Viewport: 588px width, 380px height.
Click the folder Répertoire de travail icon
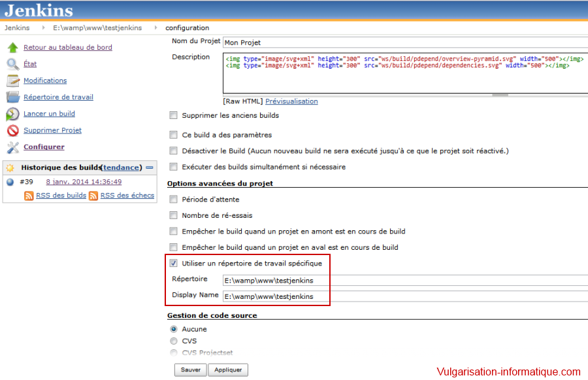point(13,97)
